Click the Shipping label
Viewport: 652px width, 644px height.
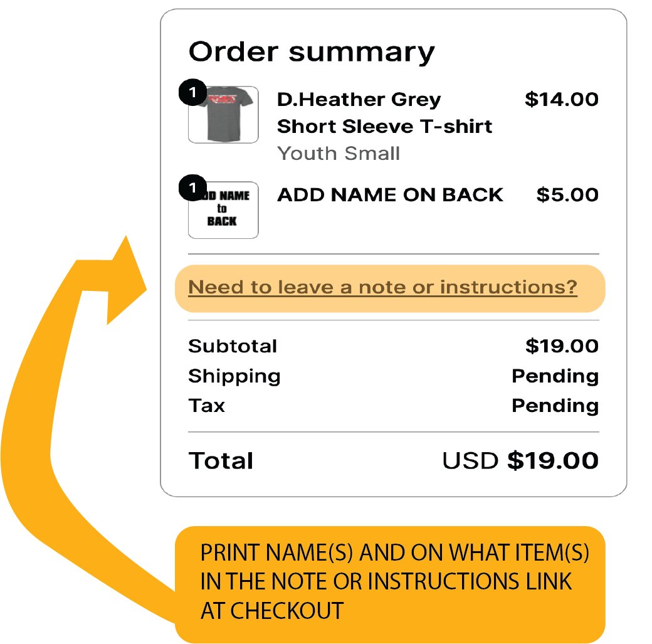coord(234,376)
